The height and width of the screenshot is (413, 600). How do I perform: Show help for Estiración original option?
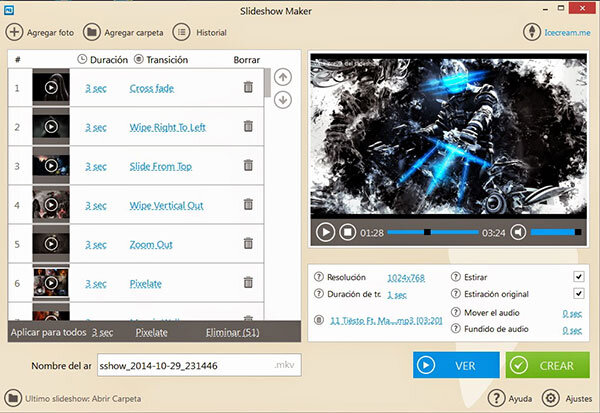tap(455, 294)
